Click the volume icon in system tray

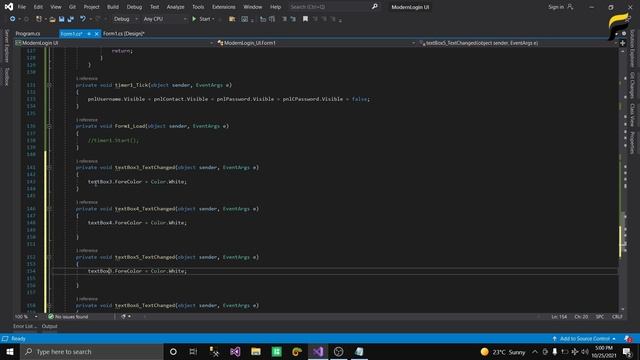[x=585, y=351]
